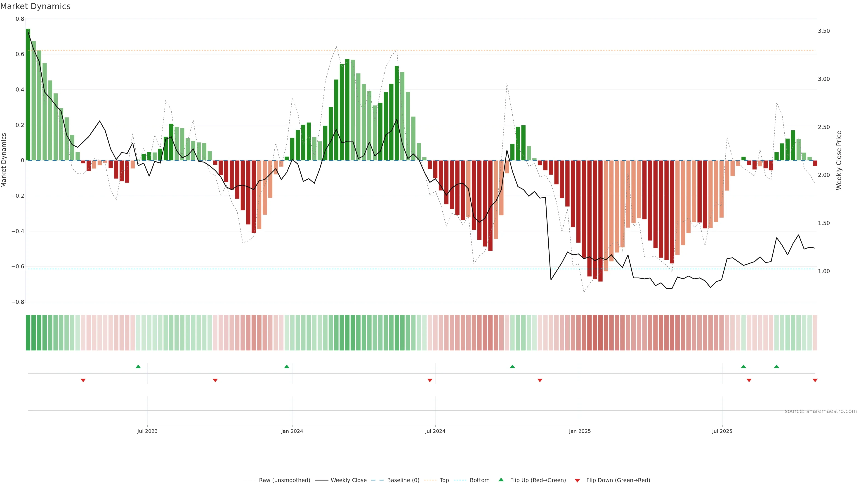The width and height of the screenshot is (868, 488).
Task: Click the source: sharemaestro.com text
Action: pos(821,411)
